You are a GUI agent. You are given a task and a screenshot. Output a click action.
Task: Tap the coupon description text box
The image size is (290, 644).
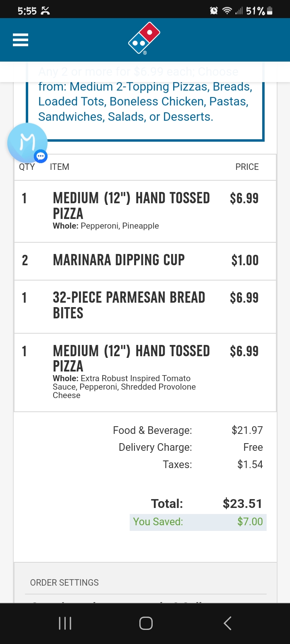point(145,101)
